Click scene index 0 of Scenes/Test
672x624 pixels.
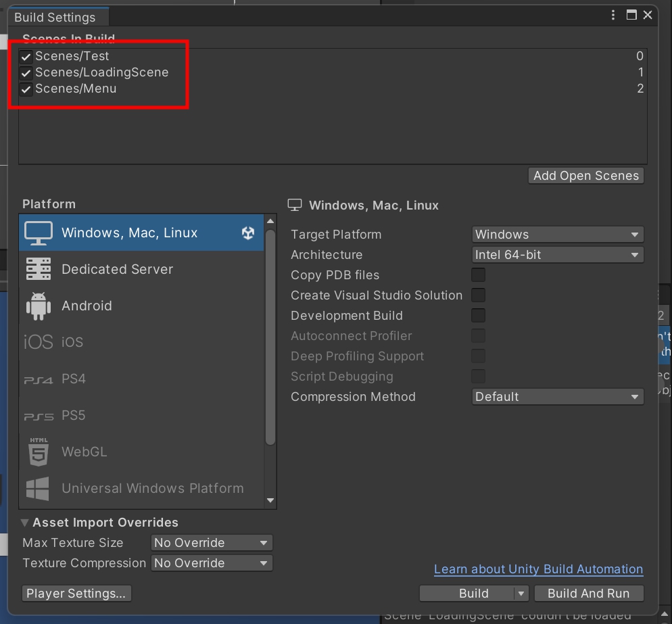coord(640,56)
